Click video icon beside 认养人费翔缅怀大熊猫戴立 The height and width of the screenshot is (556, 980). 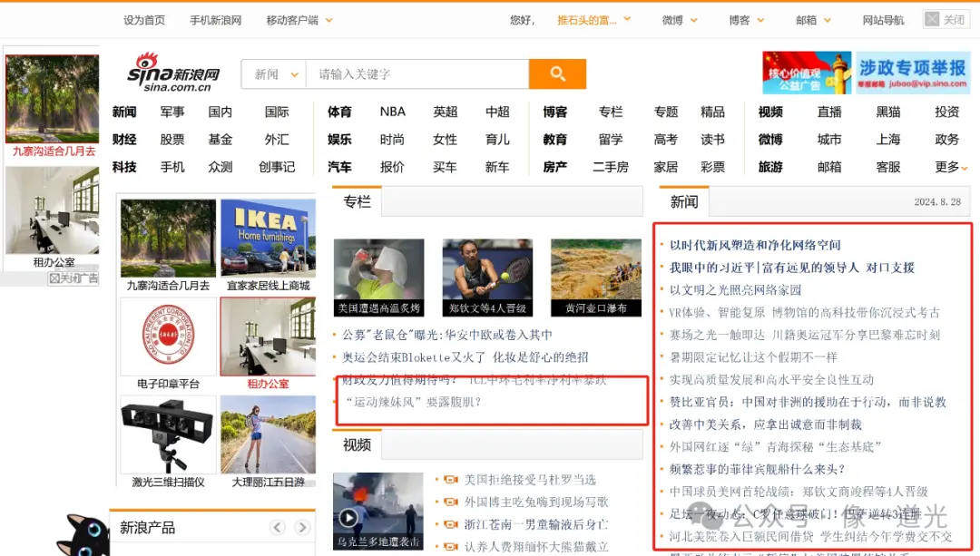point(451,547)
